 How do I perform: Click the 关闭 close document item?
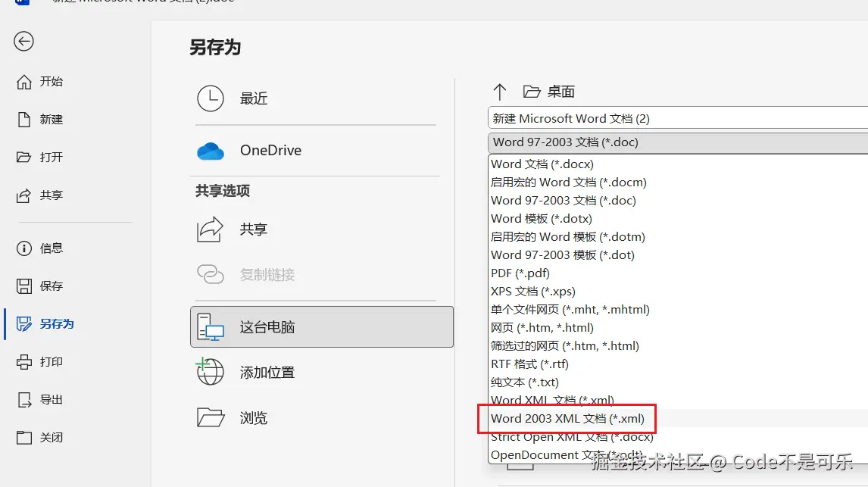(x=40, y=438)
